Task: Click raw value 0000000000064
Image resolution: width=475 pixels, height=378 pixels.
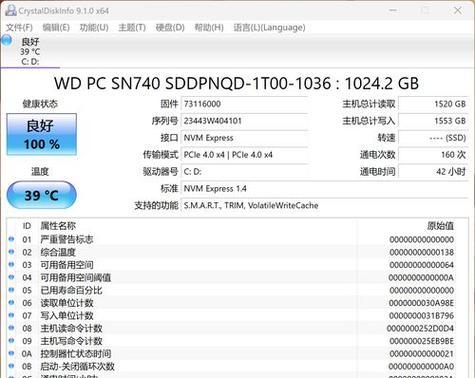Action: 421,265
